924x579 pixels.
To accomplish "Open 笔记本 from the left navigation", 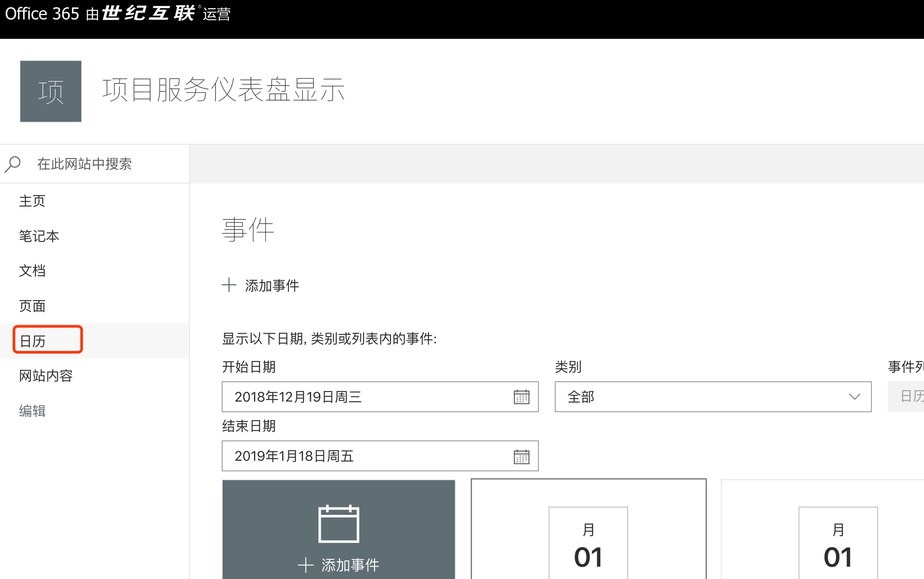I will click(x=39, y=236).
